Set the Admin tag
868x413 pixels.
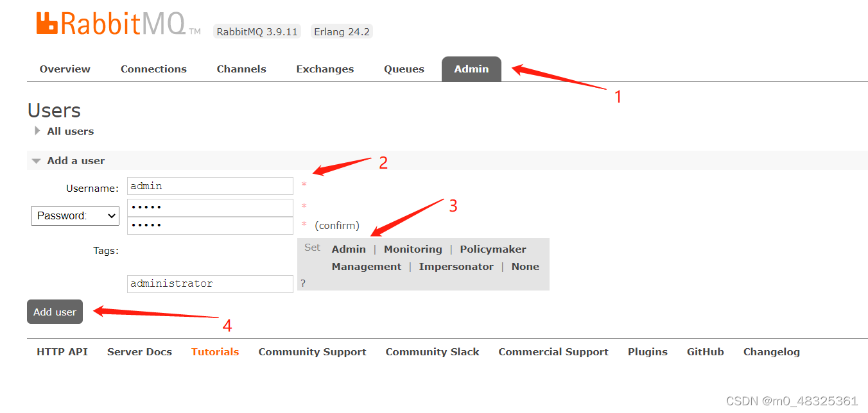coord(349,249)
